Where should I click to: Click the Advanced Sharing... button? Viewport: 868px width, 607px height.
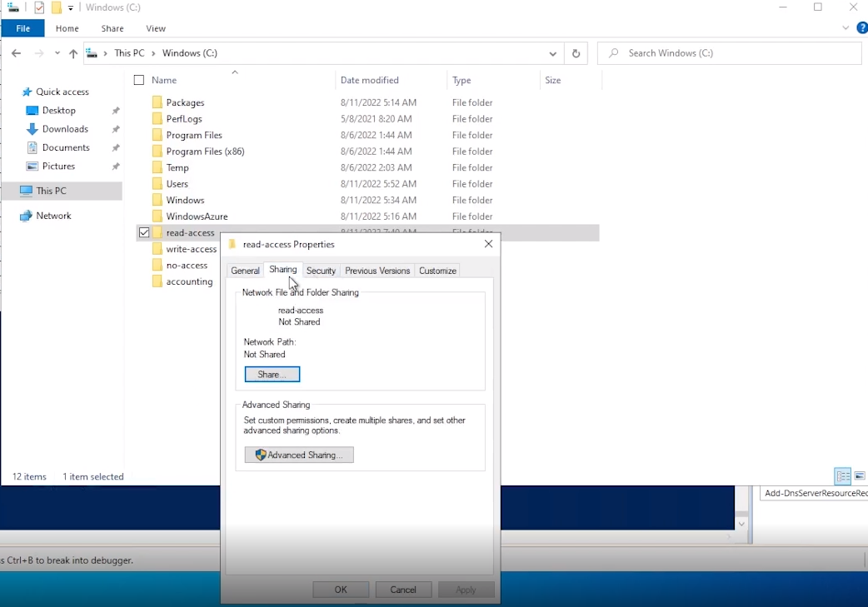(299, 455)
